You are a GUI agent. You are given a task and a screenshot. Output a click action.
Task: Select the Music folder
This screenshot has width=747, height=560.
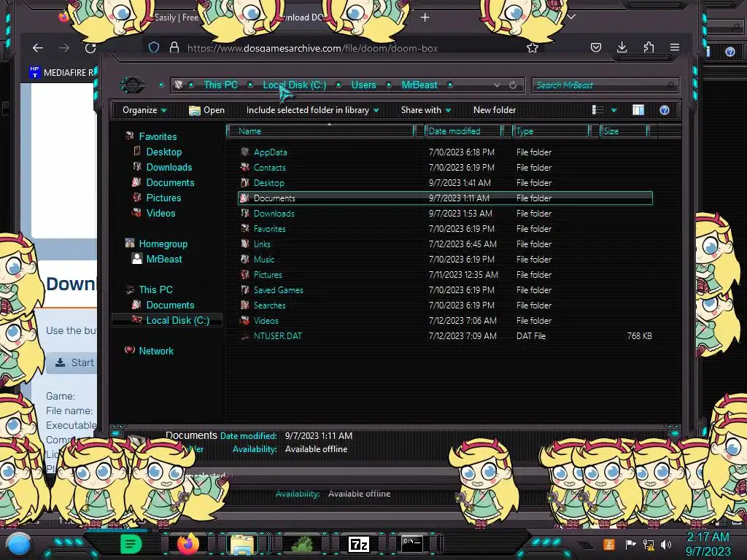click(x=263, y=260)
